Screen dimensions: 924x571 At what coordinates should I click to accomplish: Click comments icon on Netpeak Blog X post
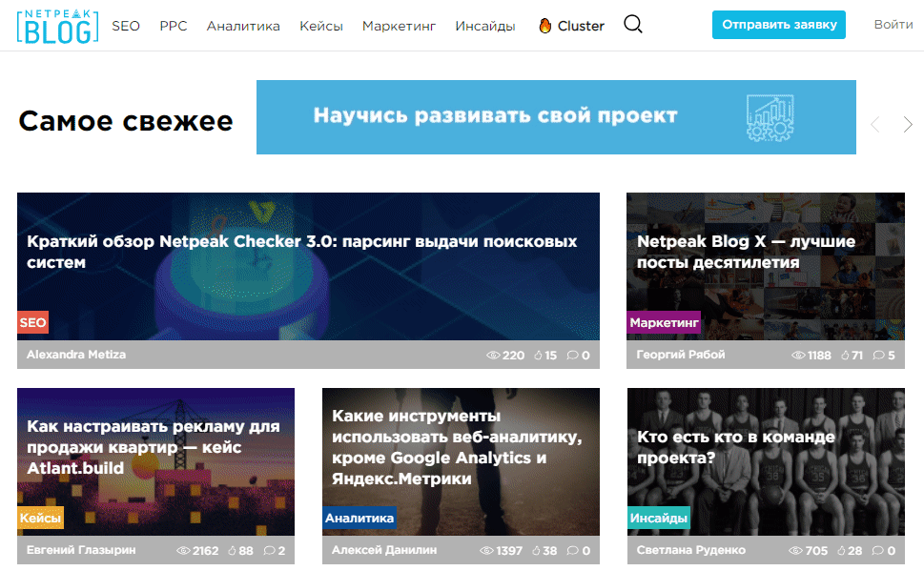point(878,356)
